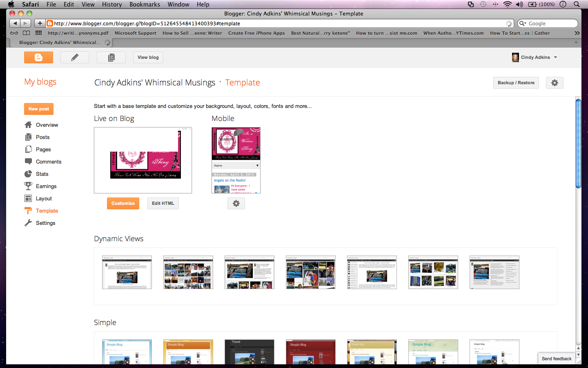This screenshot has width=588, height=368.
Task: Click the pencil create-post icon
Action: [x=75, y=58]
